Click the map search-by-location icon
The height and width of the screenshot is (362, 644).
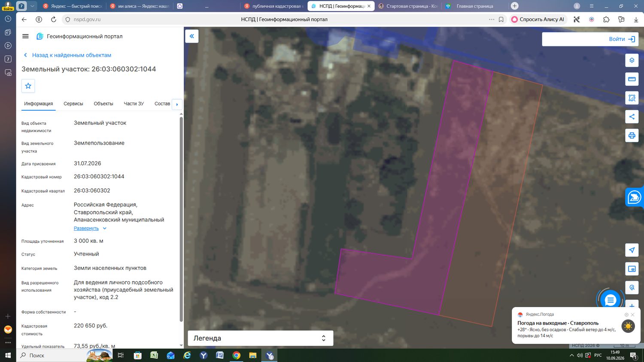[x=632, y=288]
